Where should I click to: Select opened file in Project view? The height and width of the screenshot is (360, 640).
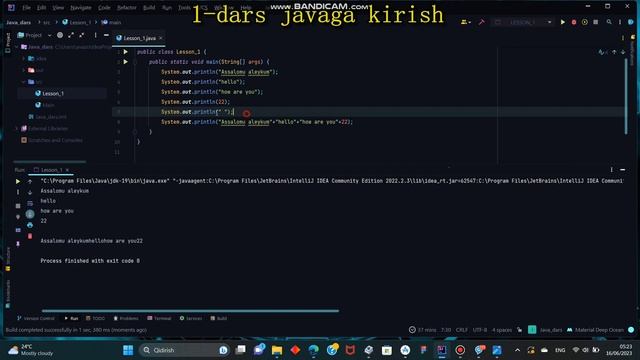[60, 36]
